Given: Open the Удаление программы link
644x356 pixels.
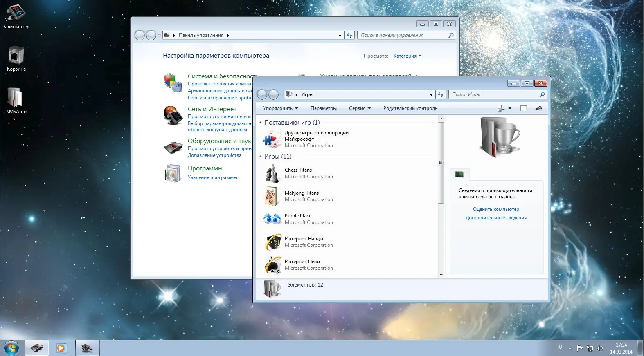Looking at the screenshot, I should [212, 177].
